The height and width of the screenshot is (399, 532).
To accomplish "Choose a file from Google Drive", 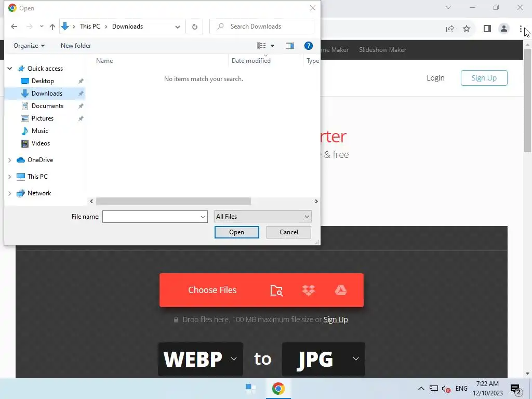I will (341, 290).
